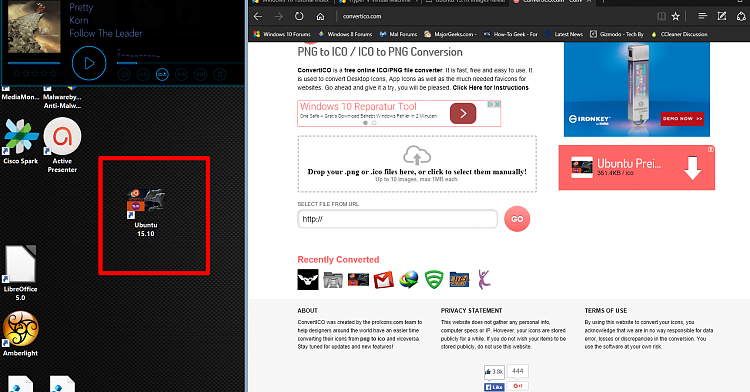This screenshot has height=392, width=750.
Task: Click the equalizer bars icon in the media widget
Action: (200, 75)
